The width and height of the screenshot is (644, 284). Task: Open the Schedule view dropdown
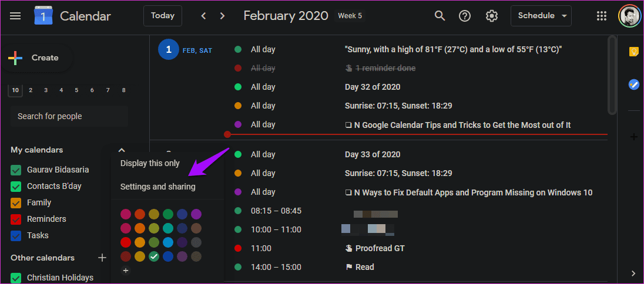pyautogui.click(x=541, y=16)
